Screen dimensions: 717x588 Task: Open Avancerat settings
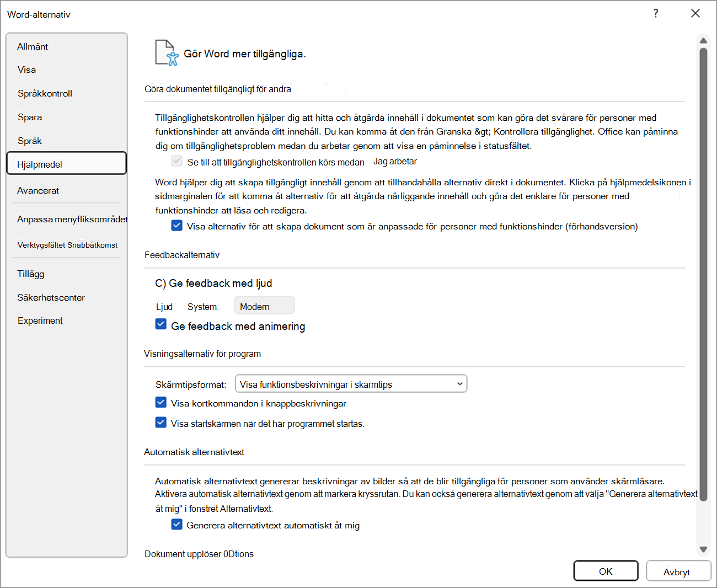pos(38,190)
